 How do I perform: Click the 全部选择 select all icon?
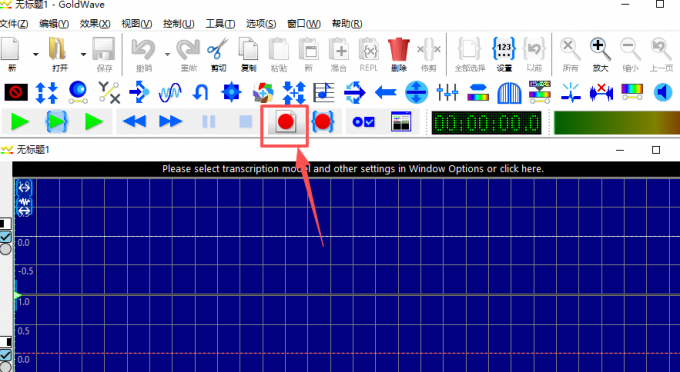pyautogui.click(x=469, y=49)
